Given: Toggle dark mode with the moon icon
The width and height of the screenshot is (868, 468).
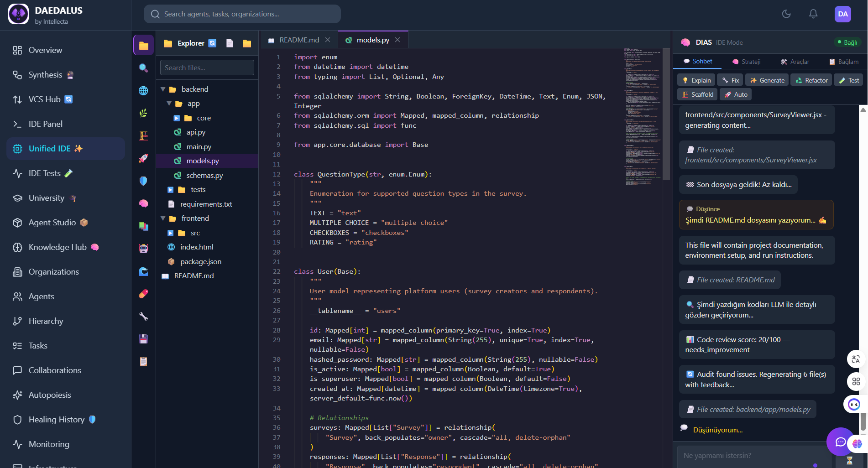Looking at the screenshot, I should click(786, 14).
